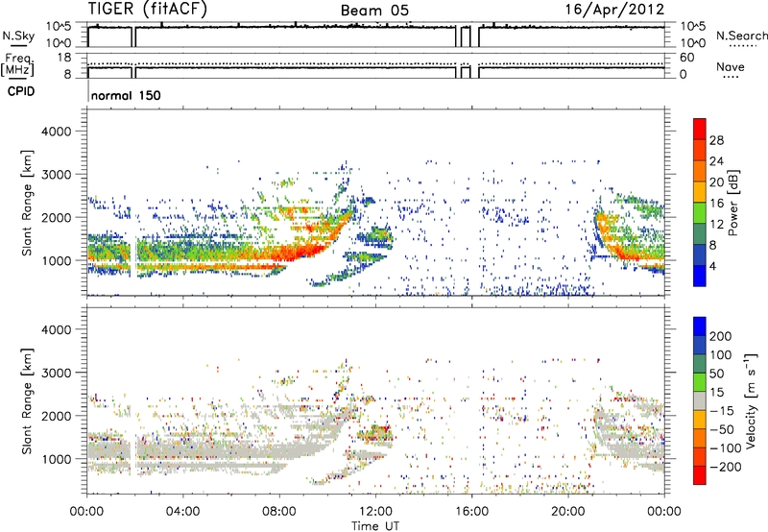Click the '-200' tick on Velocity scale

click(726, 467)
